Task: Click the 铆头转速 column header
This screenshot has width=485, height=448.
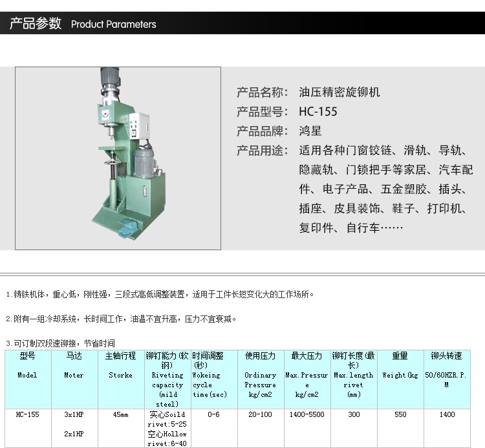Action: [x=447, y=365]
